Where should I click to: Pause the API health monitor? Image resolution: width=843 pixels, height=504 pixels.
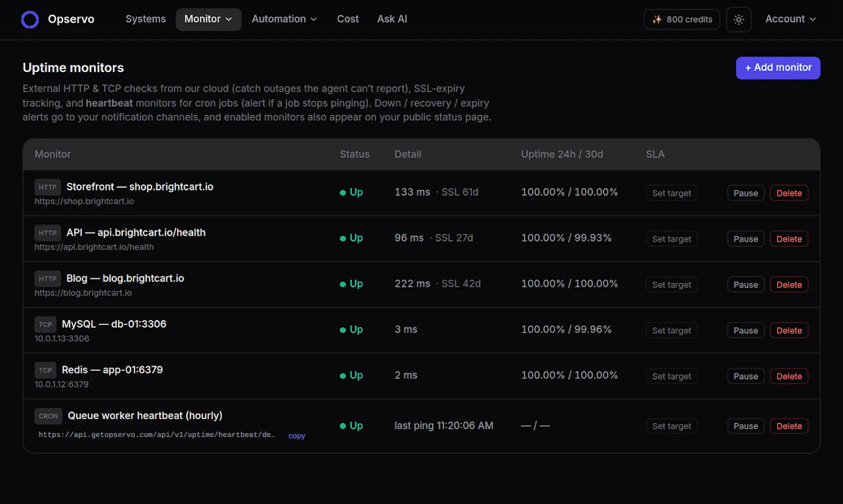pos(746,239)
